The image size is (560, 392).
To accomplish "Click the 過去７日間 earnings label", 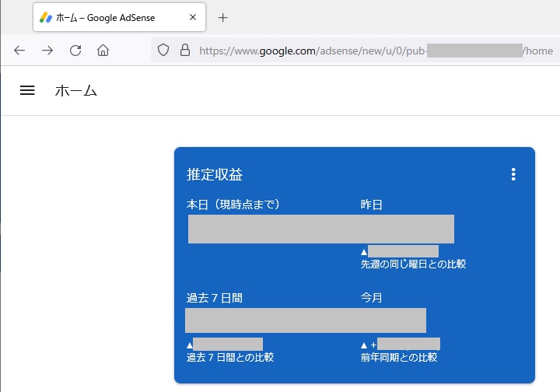I will 219,298.
